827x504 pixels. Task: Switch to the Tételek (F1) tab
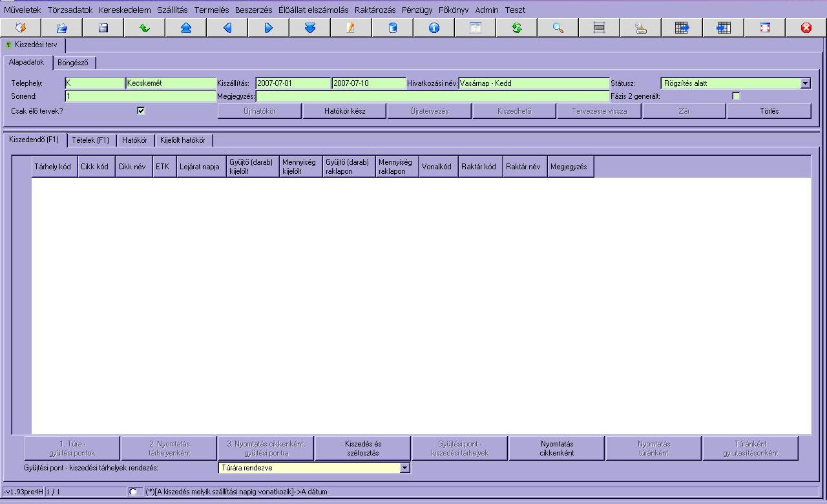point(90,140)
